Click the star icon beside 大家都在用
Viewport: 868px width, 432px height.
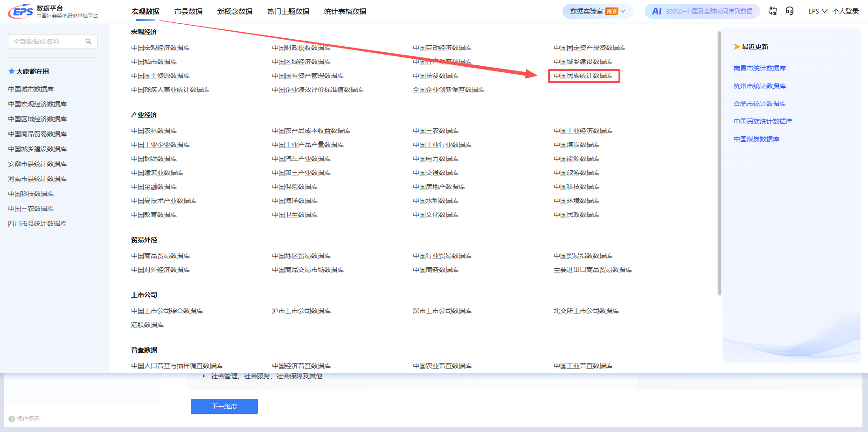[11, 71]
